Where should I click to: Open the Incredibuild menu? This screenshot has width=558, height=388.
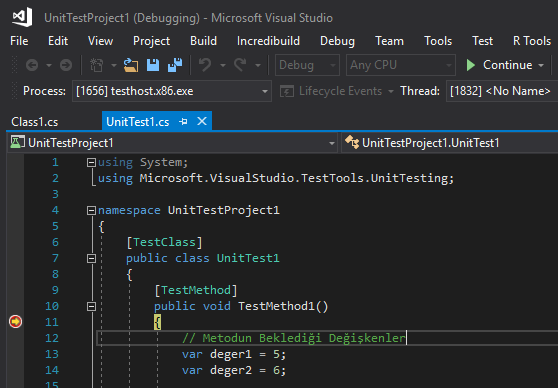click(268, 41)
